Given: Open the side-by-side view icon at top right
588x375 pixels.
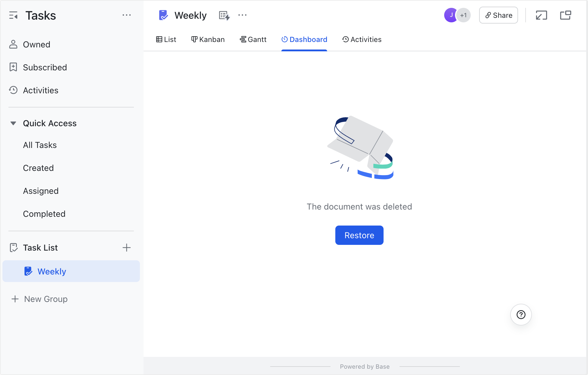Looking at the screenshot, I should 565,15.
